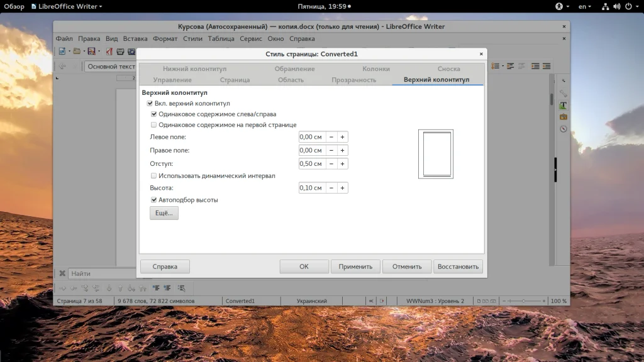Click the zoom slider in status bar

(523, 301)
